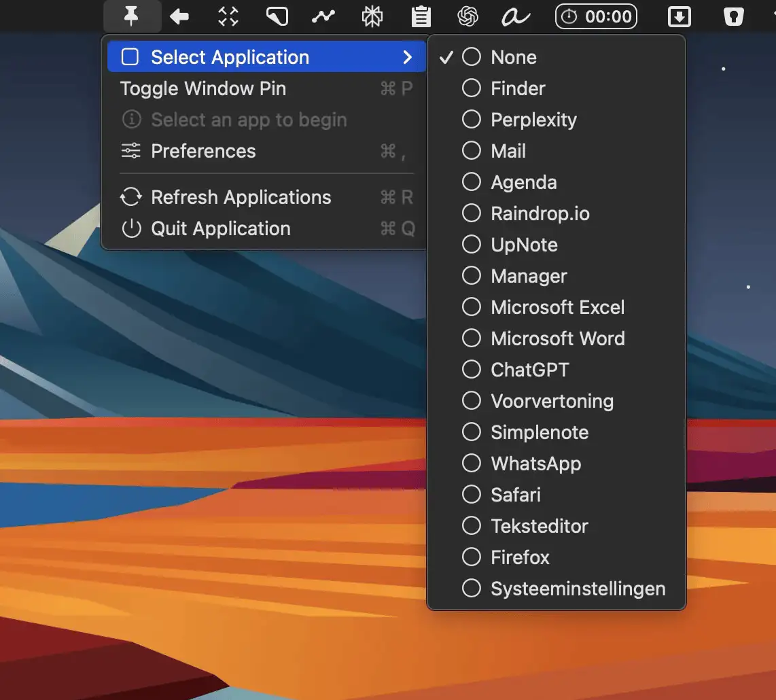Pick Teksteditor from the application list
This screenshot has height=700, width=776.
[x=557, y=526]
